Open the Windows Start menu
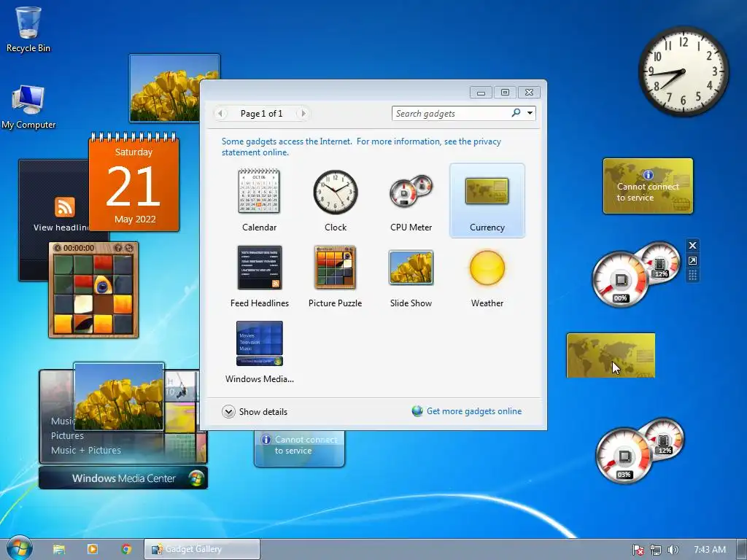The height and width of the screenshot is (560, 747). point(19,548)
